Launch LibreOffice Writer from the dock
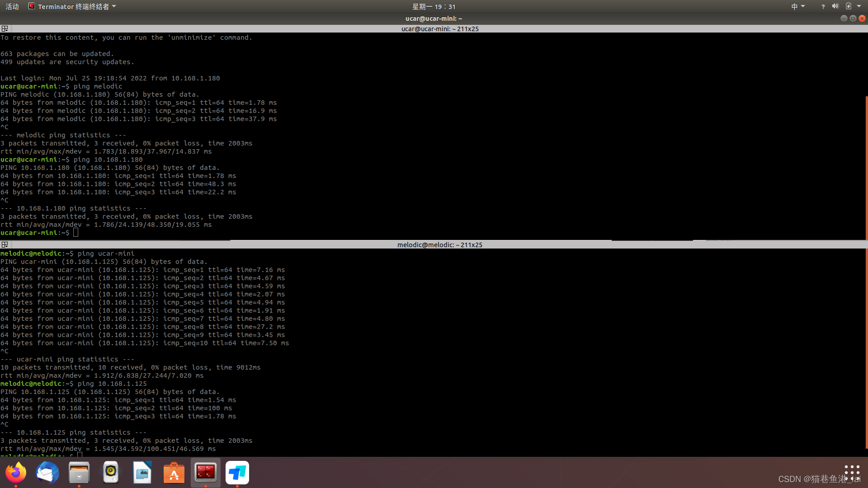Viewport: 868px width, 488px height. (x=142, y=473)
